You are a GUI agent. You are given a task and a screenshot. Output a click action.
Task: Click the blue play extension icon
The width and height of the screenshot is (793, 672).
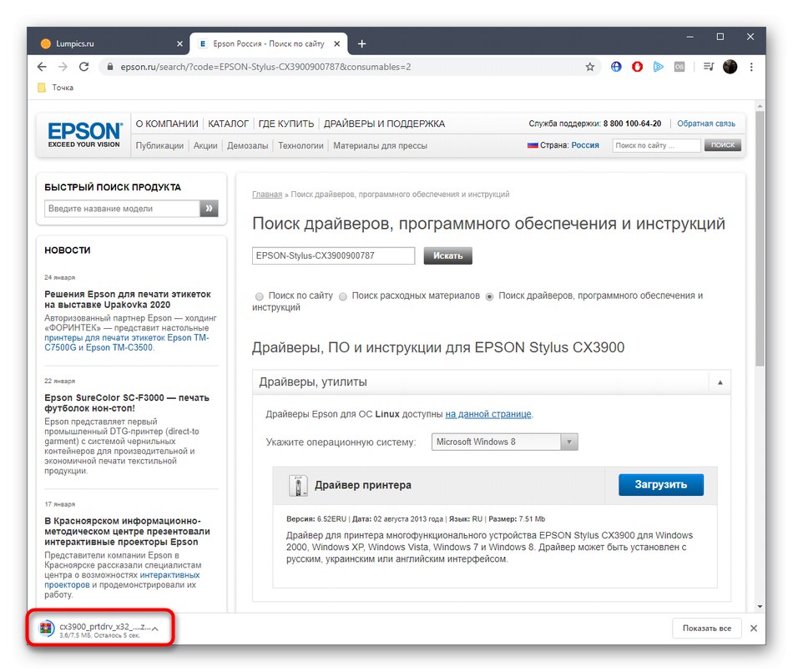point(660,66)
